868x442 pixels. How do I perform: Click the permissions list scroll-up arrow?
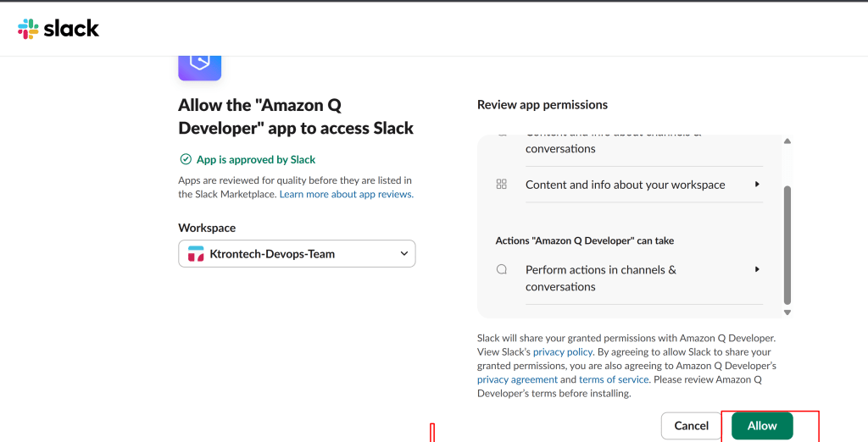(787, 141)
